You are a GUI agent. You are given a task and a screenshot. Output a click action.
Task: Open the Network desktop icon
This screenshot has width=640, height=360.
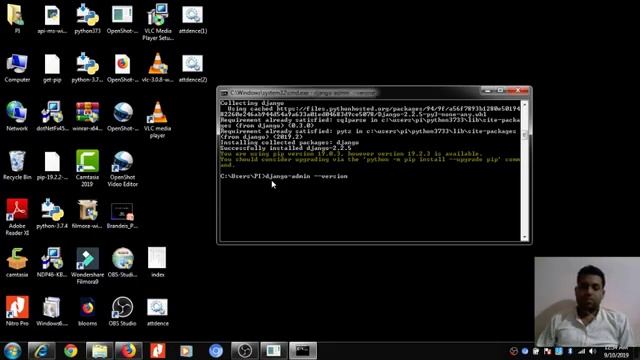click(x=17, y=116)
